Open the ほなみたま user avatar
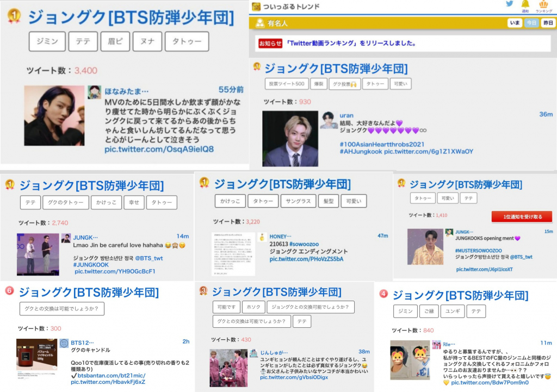 (x=95, y=92)
